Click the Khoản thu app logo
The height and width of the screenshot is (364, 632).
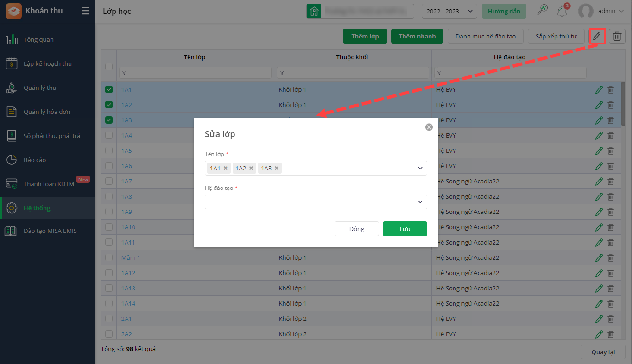tap(13, 11)
